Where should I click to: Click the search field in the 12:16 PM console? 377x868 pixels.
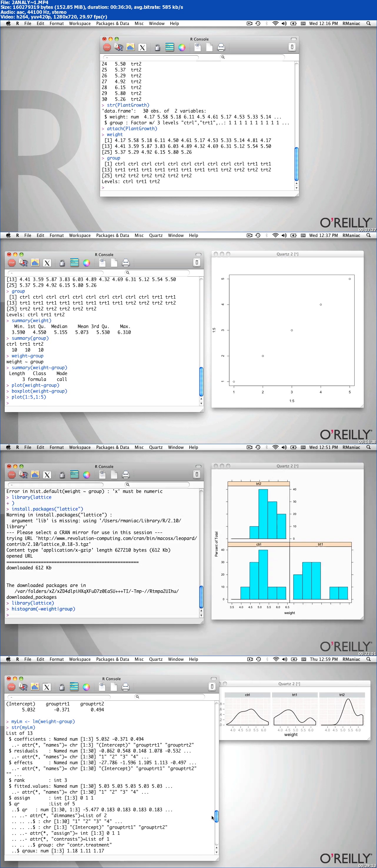[252, 57]
